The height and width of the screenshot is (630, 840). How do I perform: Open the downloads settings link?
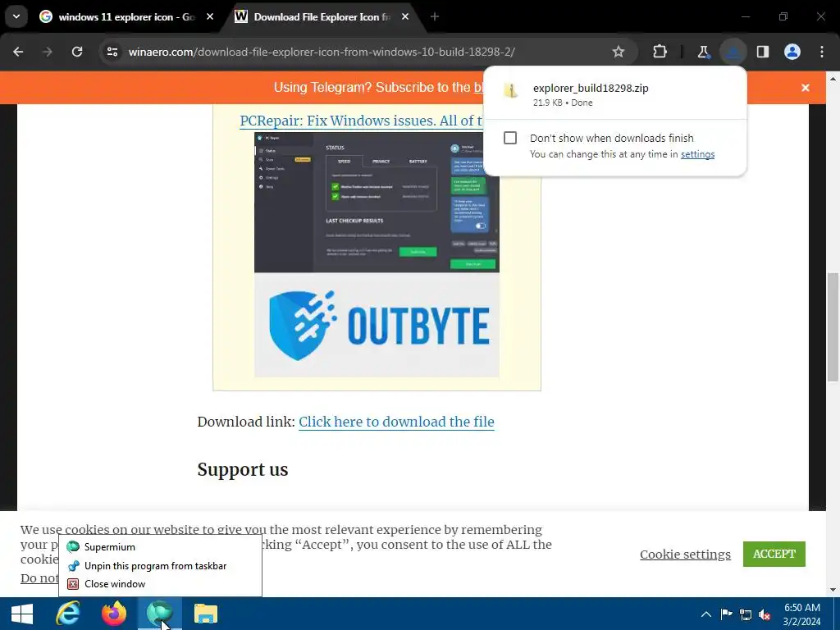click(x=697, y=154)
